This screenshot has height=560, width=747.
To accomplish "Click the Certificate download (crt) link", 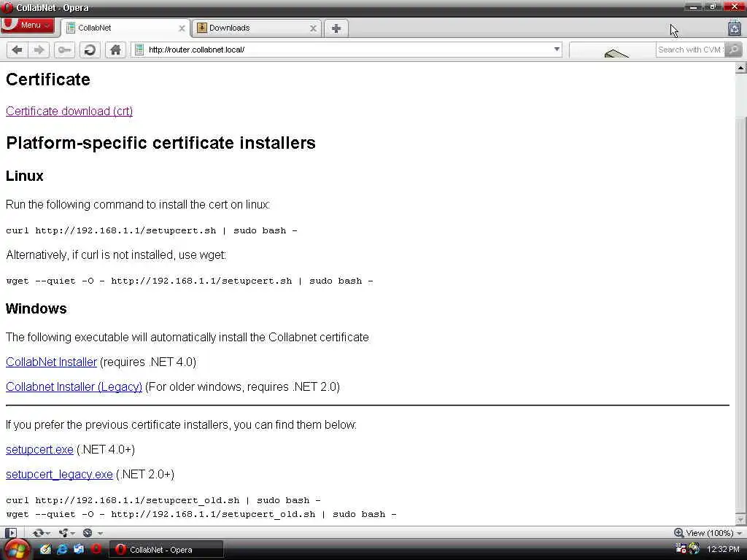I will [x=69, y=111].
